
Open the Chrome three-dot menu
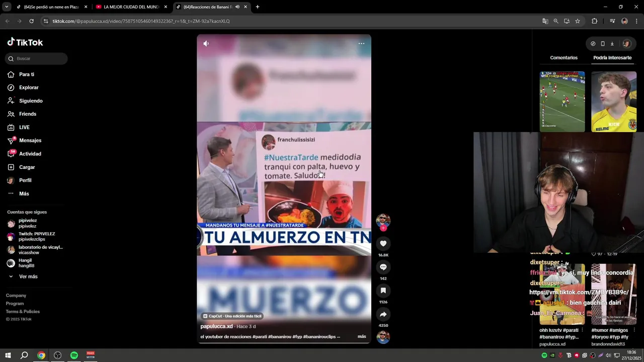point(637,21)
